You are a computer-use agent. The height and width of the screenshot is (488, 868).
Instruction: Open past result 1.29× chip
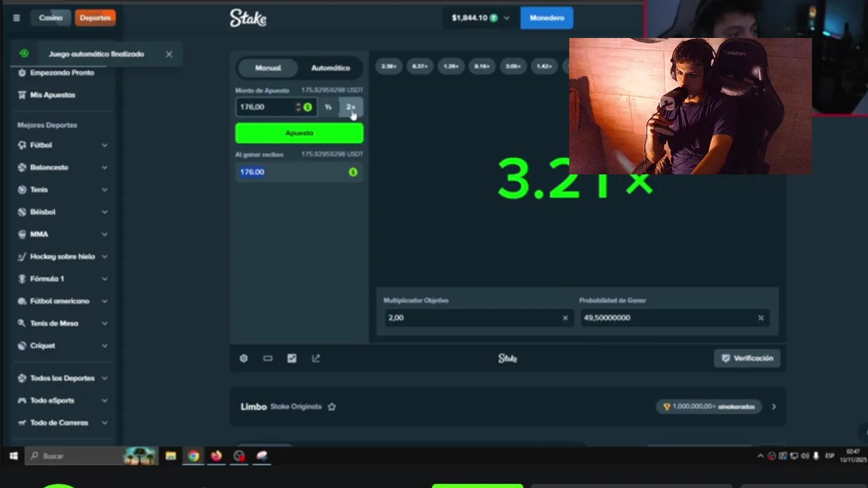(451, 66)
